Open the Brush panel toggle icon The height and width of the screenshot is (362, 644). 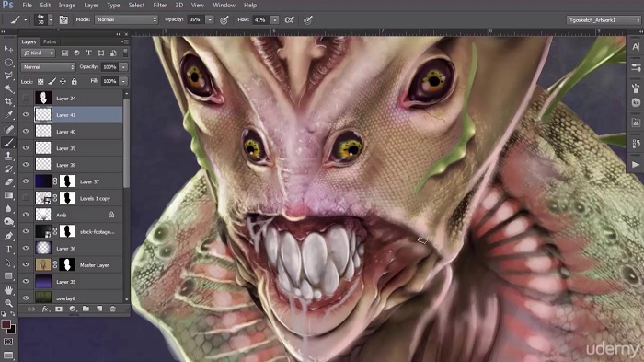tap(63, 19)
